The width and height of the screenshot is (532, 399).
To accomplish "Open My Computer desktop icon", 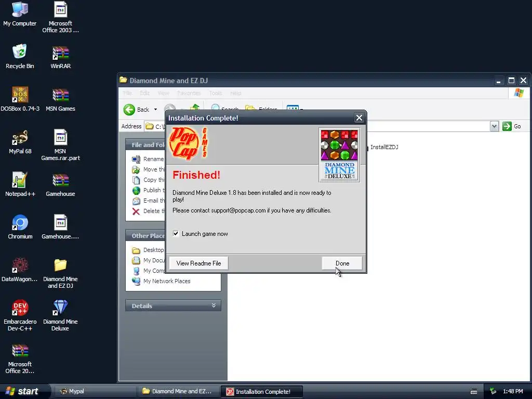I will (x=20, y=14).
